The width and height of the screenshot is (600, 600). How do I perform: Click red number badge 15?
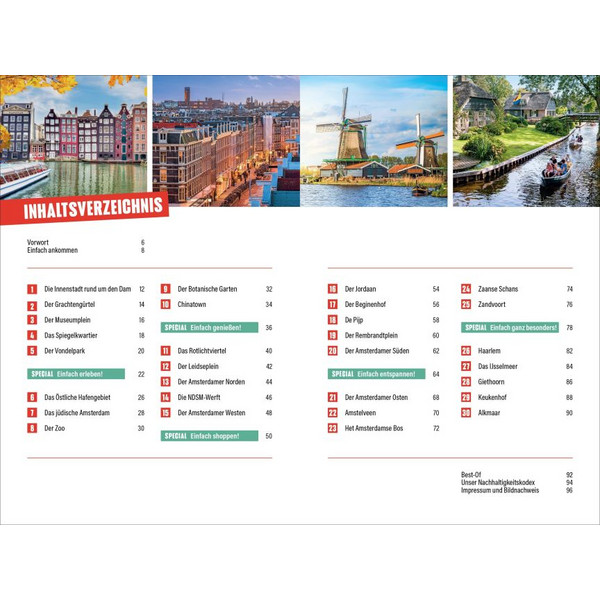[165, 413]
